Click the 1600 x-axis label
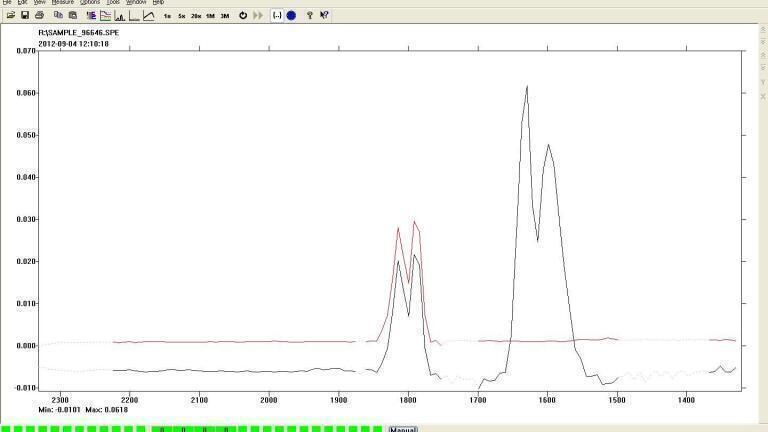 [x=547, y=400]
